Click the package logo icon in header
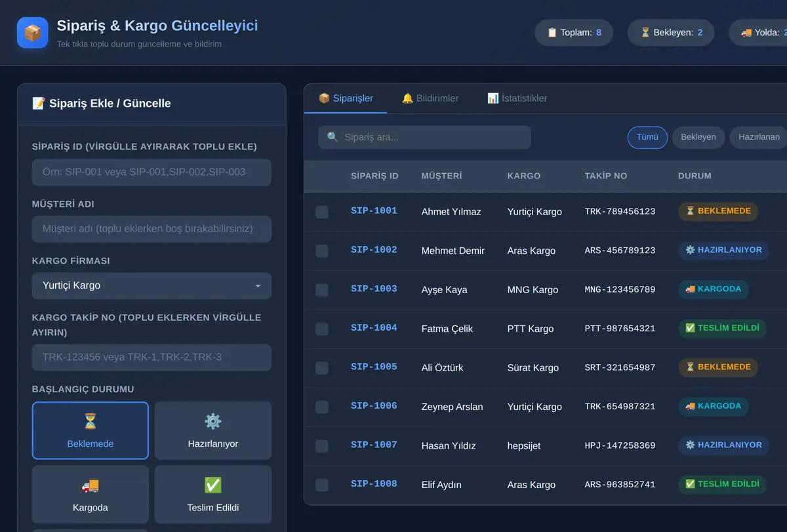The width and height of the screenshot is (787, 532). point(33,33)
